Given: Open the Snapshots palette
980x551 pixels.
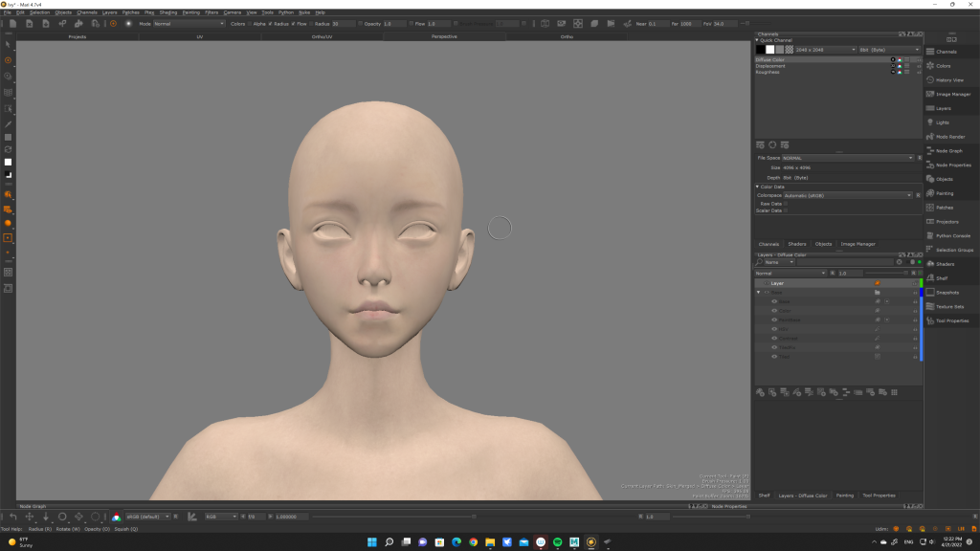Looking at the screenshot, I should (947, 292).
